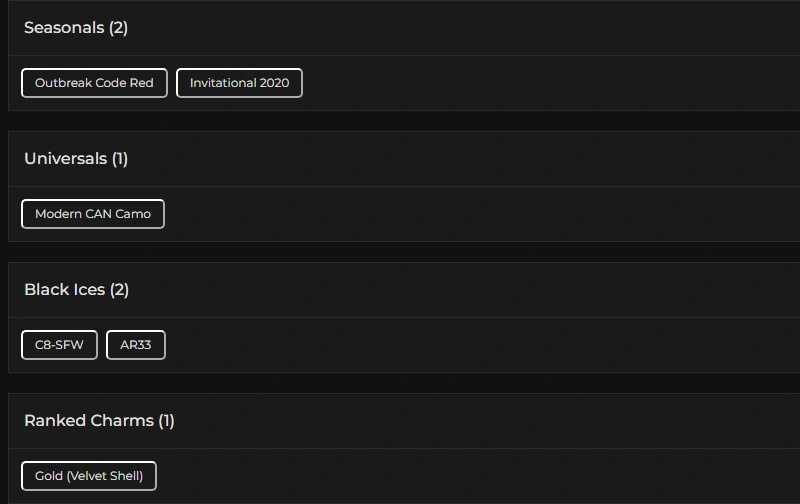Click the Black Ices section heading
This screenshot has height=504, width=800.
coord(64,290)
